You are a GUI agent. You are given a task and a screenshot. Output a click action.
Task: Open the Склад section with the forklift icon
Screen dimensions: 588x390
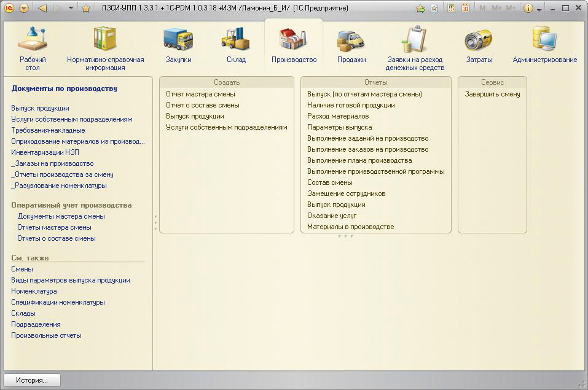pyautogui.click(x=235, y=45)
